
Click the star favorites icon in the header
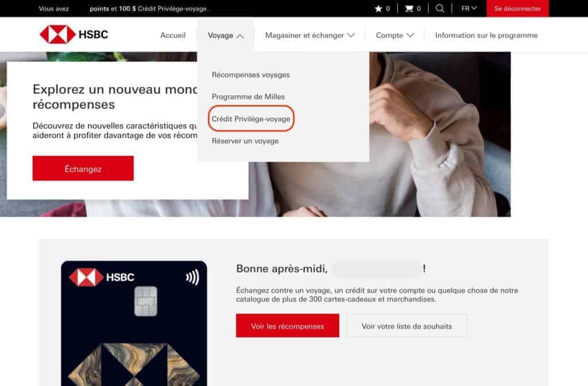(379, 9)
